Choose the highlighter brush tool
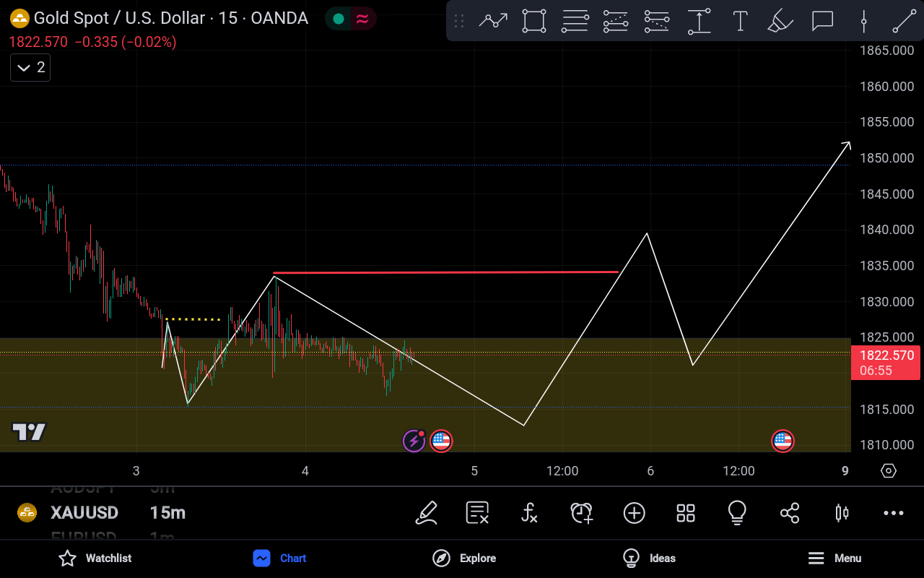The width and height of the screenshot is (924, 578). coord(780,21)
